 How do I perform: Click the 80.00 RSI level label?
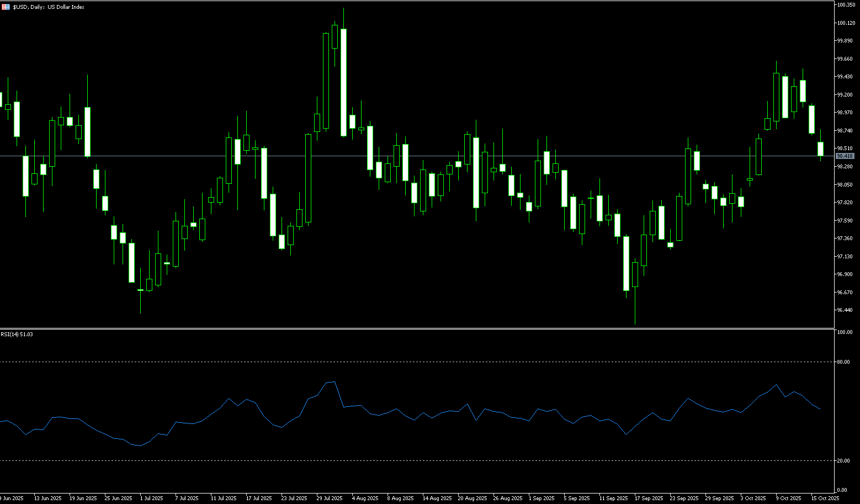843,362
